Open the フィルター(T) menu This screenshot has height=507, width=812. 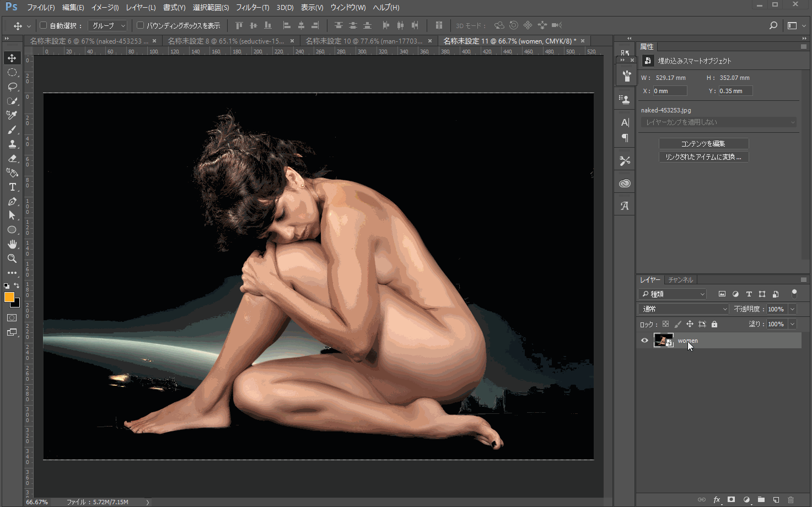(252, 8)
